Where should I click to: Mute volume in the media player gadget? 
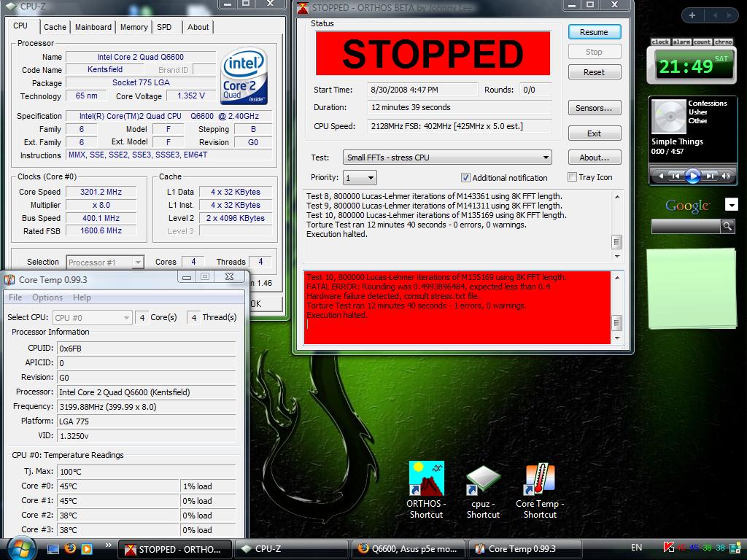tap(727, 176)
